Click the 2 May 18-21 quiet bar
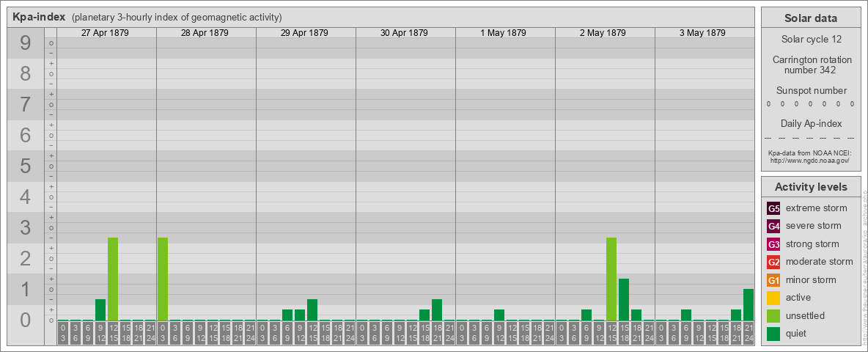This screenshot has width=868, height=352. pyautogui.click(x=636, y=315)
